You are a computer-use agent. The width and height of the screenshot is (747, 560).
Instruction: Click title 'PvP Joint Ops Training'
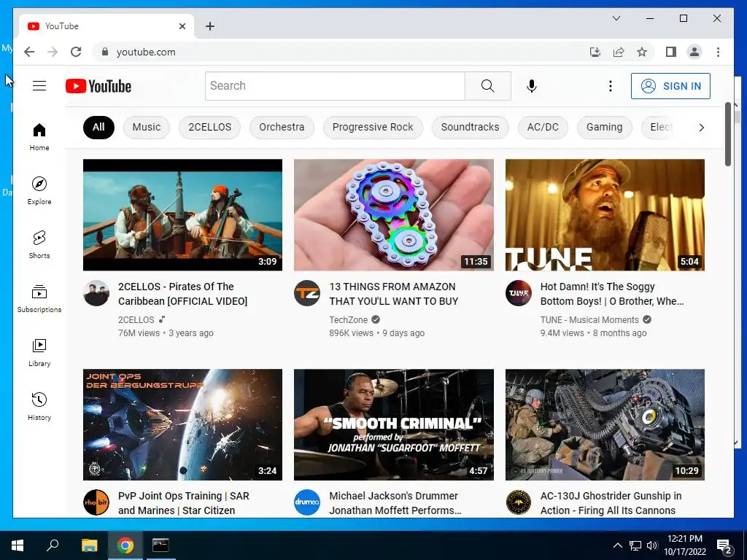click(x=183, y=503)
